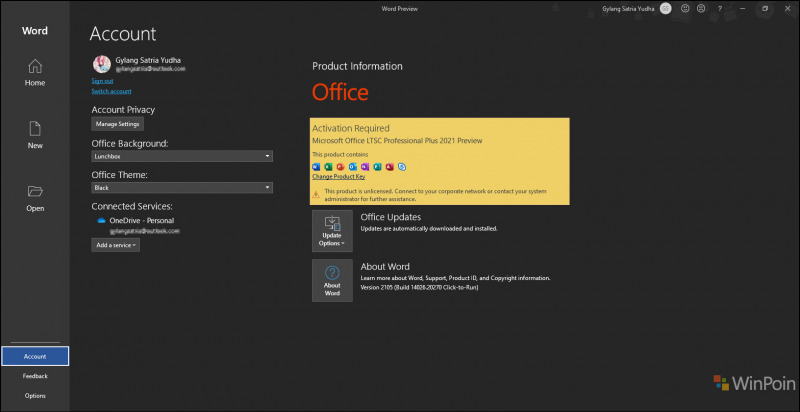Image resolution: width=800 pixels, height=412 pixels.
Task: Open the Feedback page
Action: click(35, 376)
